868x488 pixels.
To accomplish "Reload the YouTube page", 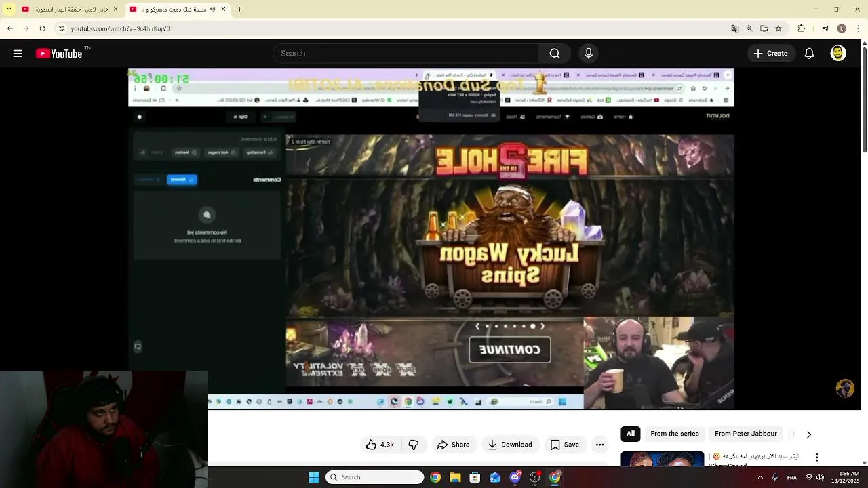I will 43,28.
